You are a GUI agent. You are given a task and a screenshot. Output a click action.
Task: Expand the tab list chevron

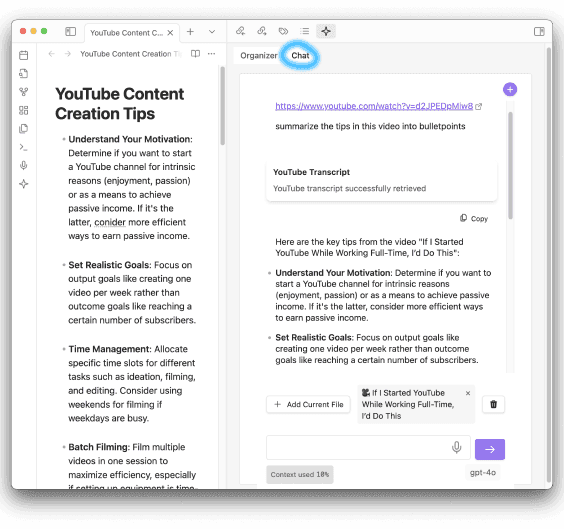pyautogui.click(x=212, y=32)
